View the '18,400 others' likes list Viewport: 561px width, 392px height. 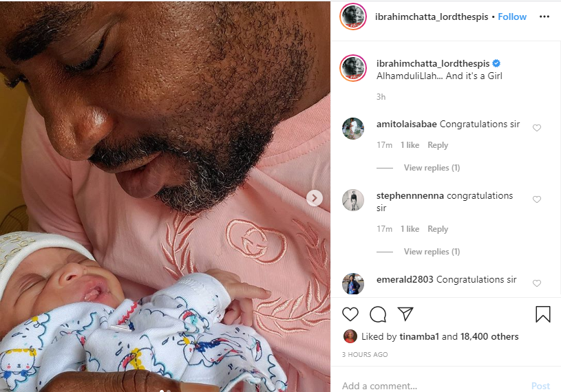click(x=489, y=336)
